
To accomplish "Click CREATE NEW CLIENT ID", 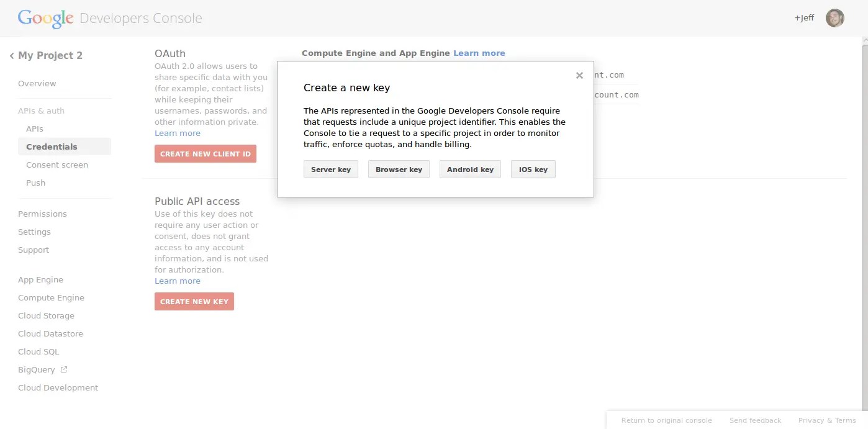I will pyautogui.click(x=206, y=153).
